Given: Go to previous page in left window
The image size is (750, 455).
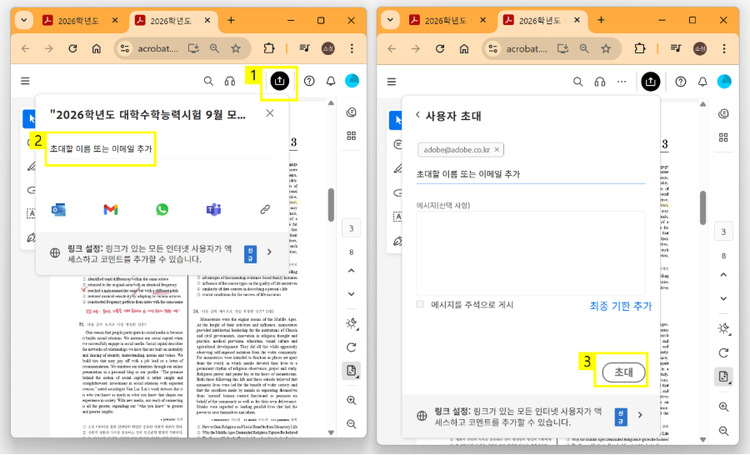Looking at the screenshot, I should pos(352,271).
